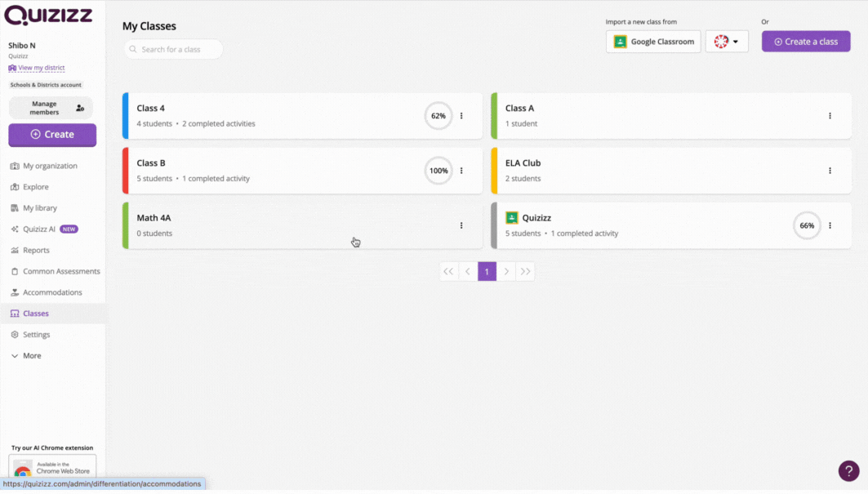Click the 100% progress circle on Class B
The width and height of the screenshot is (868, 494).
point(438,171)
